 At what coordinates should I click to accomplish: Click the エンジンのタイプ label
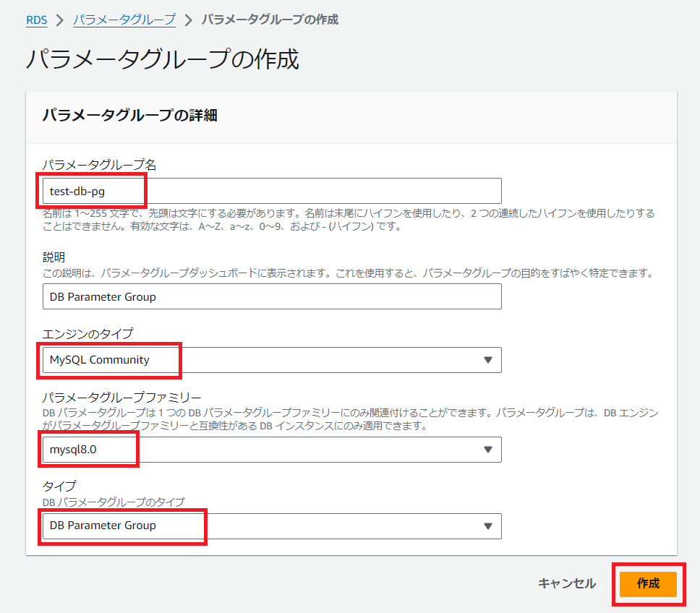tap(87, 333)
